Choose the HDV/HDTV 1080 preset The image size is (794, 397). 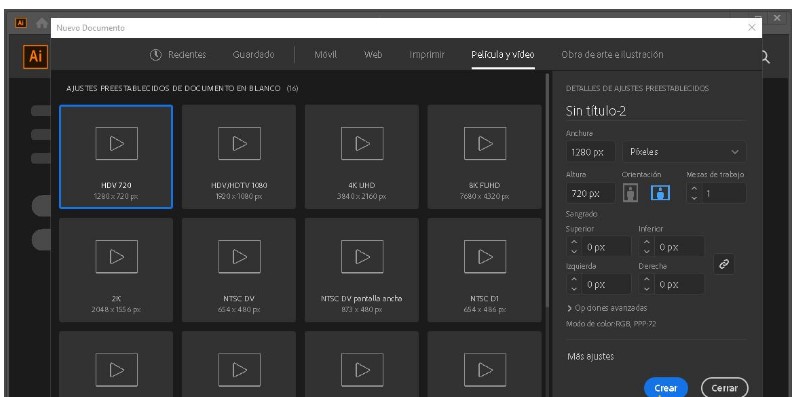click(x=239, y=157)
